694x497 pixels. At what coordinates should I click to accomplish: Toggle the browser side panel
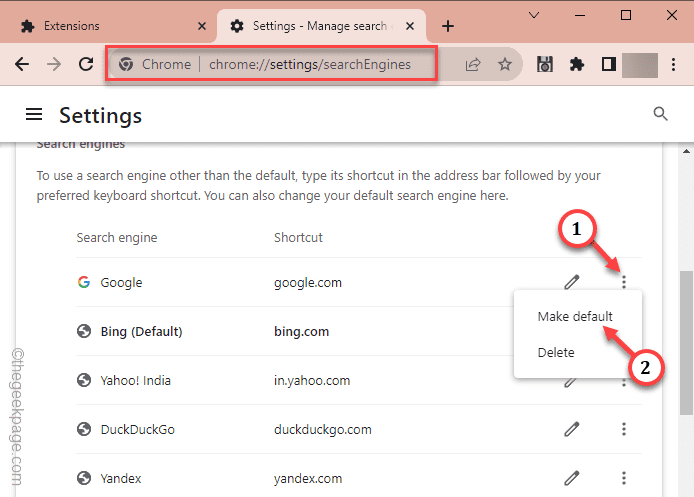[x=609, y=65]
